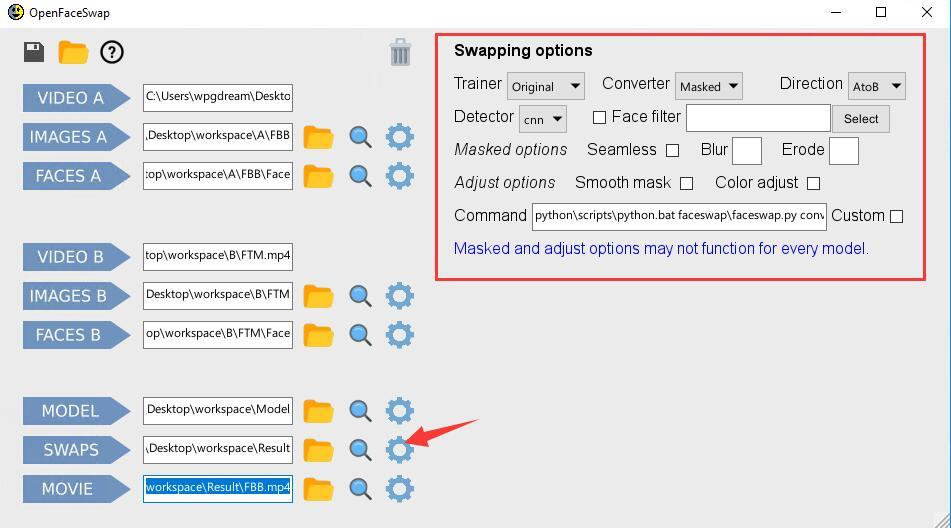Click the VIDEO A arrow button
The height and width of the screenshot is (528, 951).
coord(76,98)
